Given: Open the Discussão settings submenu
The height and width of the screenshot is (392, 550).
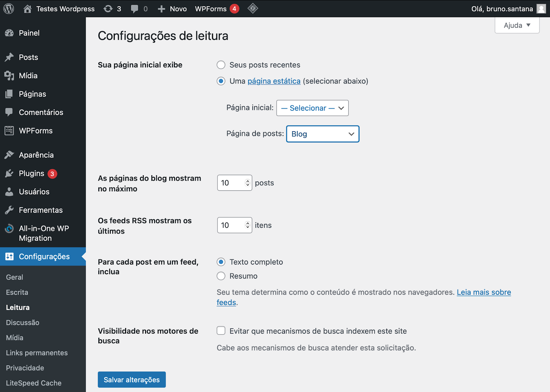Looking at the screenshot, I should click(x=23, y=323).
